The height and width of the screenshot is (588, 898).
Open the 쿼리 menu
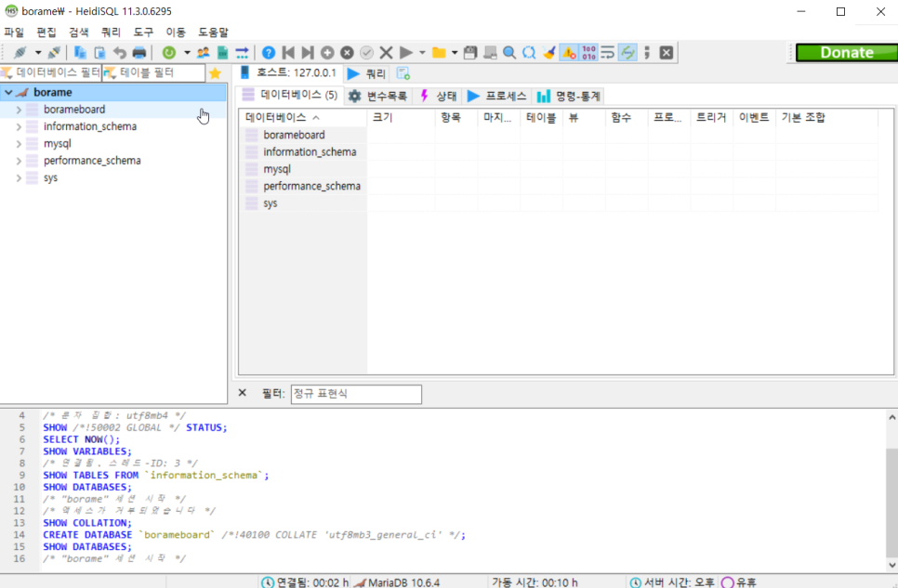coord(112,33)
